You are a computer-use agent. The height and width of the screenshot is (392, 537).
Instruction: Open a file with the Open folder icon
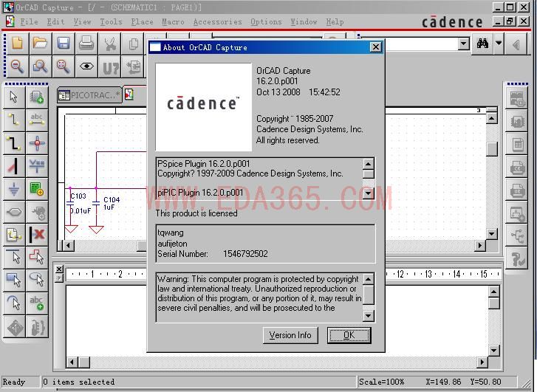[41, 44]
